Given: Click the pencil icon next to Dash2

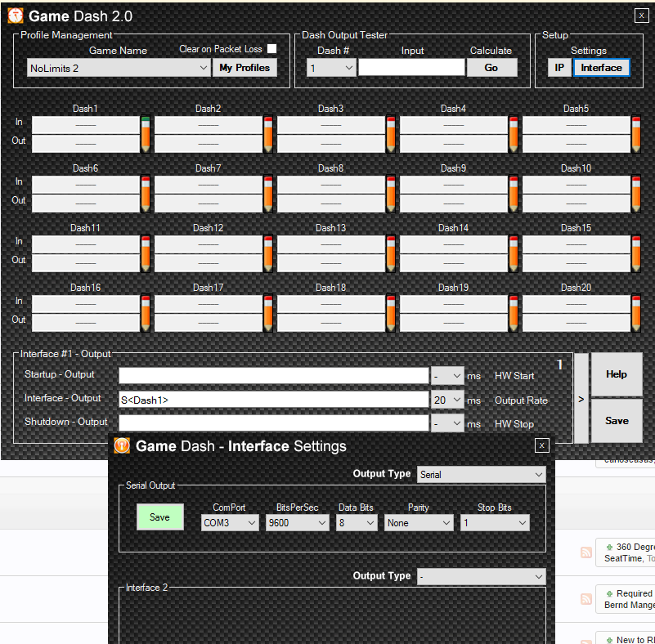Looking at the screenshot, I should 267,134.
